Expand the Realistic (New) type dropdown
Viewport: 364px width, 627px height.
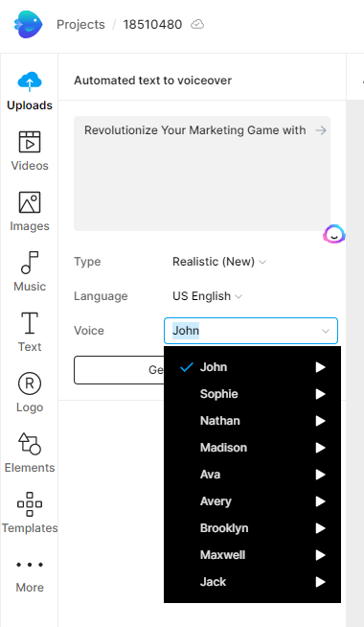(219, 262)
